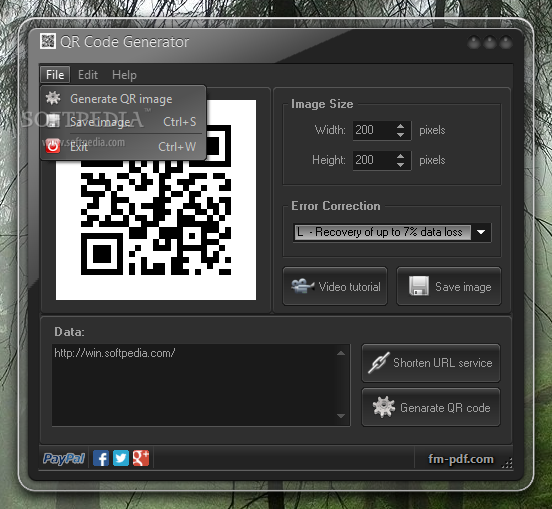552x509 pixels.
Task: Click the QR Code Generator app icon
Action: [x=48, y=41]
